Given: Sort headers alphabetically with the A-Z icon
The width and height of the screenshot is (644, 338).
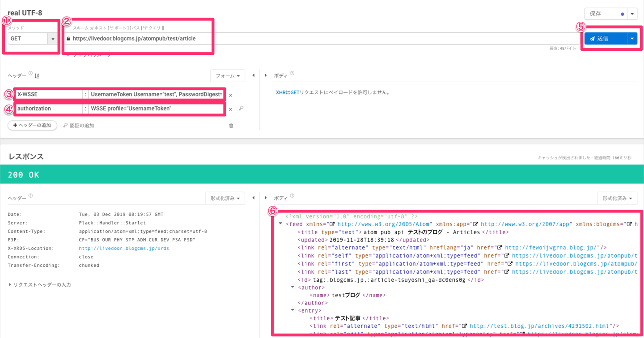Looking at the screenshot, I should point(37,76).
